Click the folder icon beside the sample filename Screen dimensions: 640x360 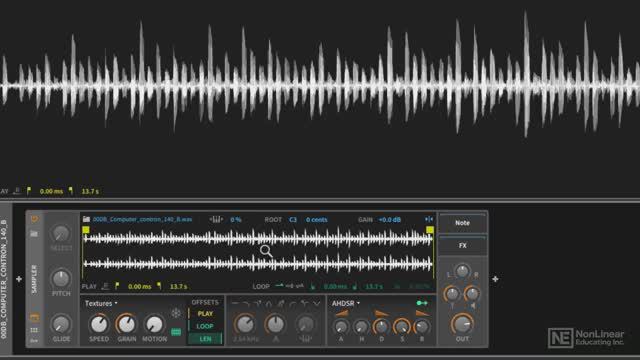87,219
